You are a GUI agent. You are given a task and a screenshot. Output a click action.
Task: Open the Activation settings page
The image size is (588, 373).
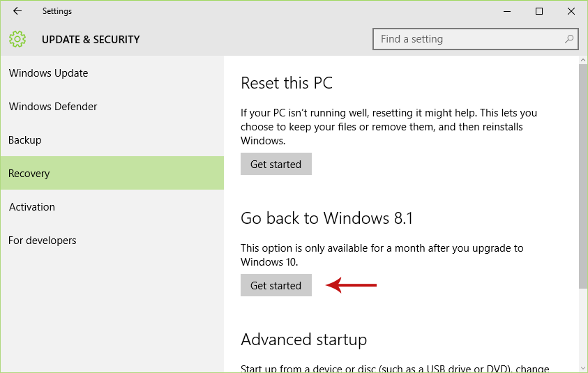point(112,206)
